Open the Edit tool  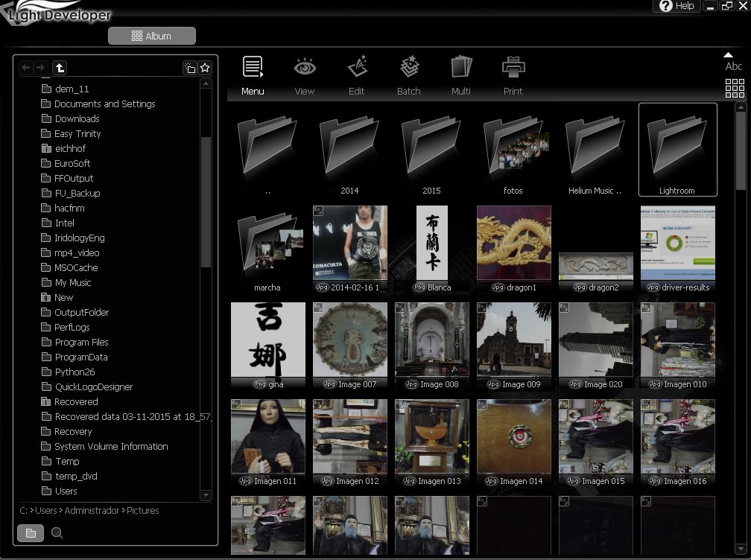point(357,75)
